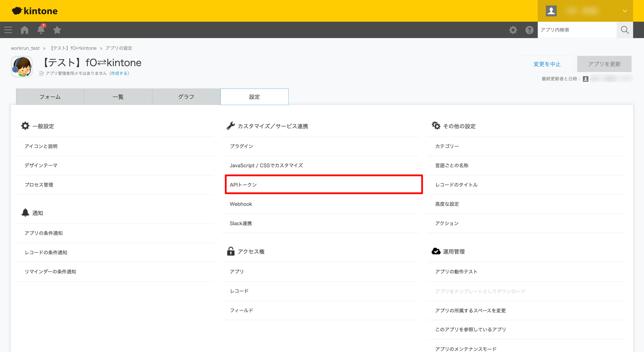This screenshot has height=352, width=644.
Task: Open the APIトークン setting
Action: pyautogui.click(x=243, y=185)
